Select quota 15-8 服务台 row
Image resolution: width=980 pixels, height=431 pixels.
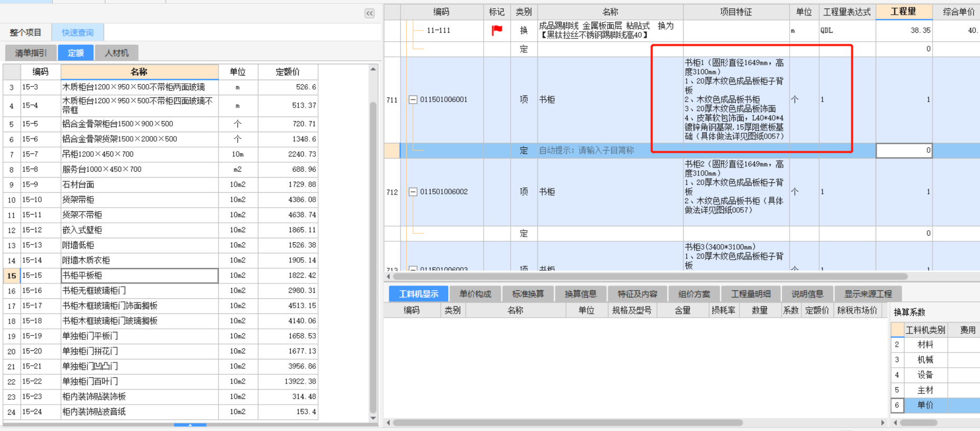coord(140,169)
